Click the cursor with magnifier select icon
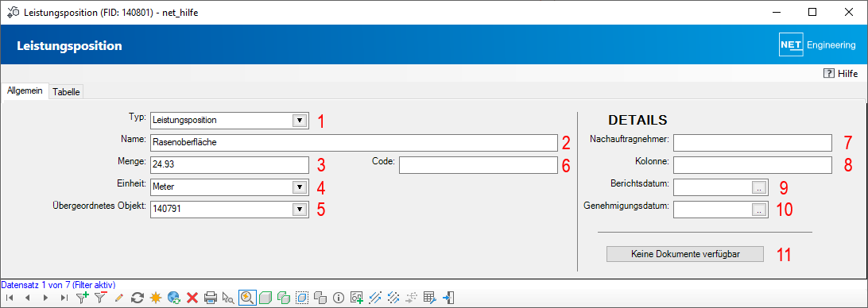The image size is (868, 308). coord(228,298)
